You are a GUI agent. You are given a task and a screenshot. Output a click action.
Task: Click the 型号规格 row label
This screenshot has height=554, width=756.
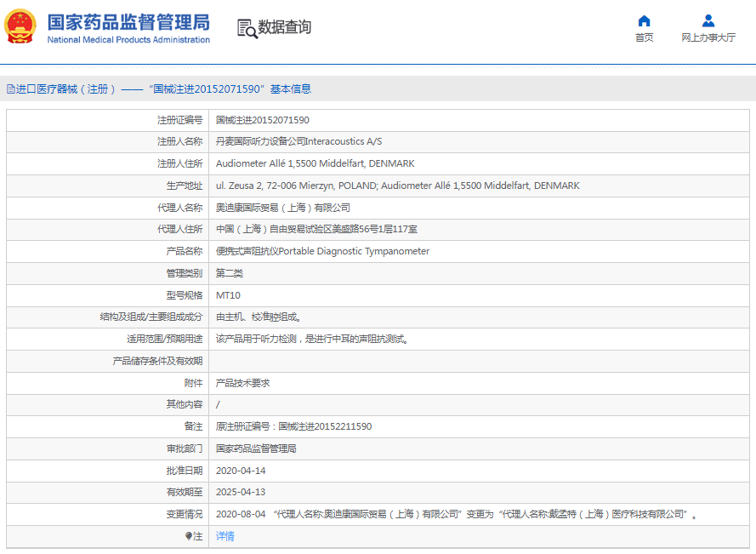(185, 295)
